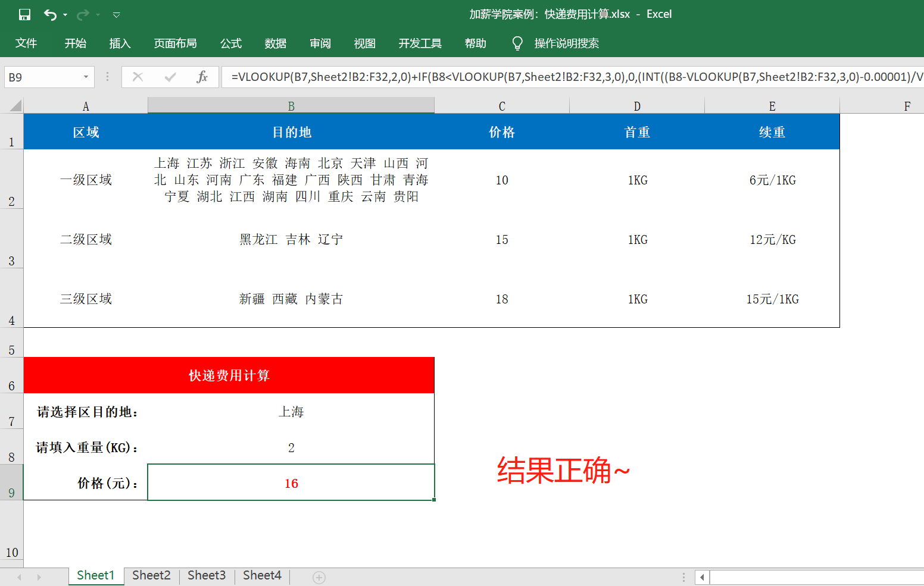Click the 请填入重量(KG) label cell
Viewport: 924px width, 586px height.
pyautogui.click(x=86, y=447)
